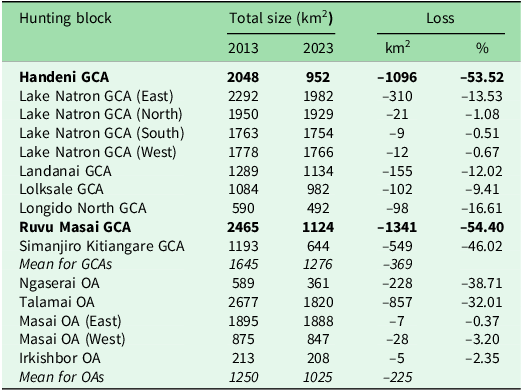The image size is (523, 391).
Task: Click the Loss column group header
Action: tap(440, 18)
